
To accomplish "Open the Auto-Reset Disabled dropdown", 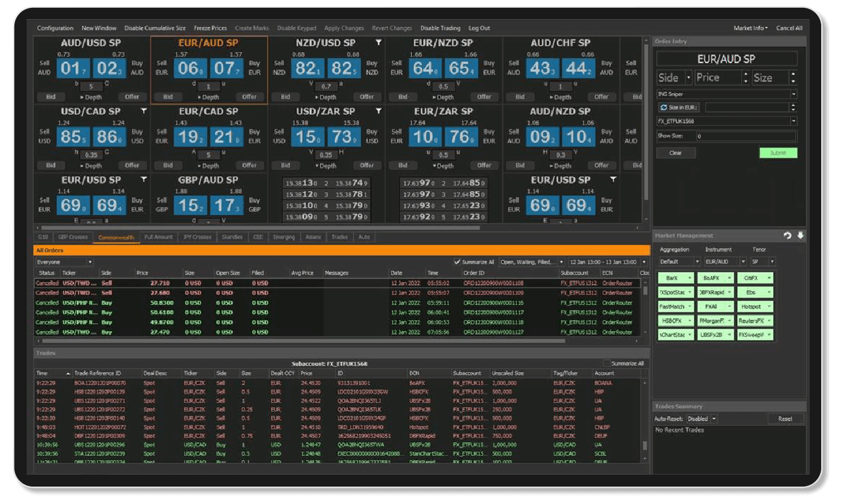I will pyautogui.click(x=702, y=419).
